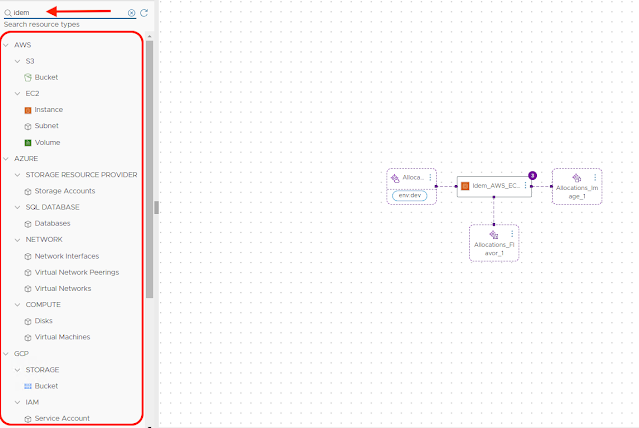Click the Allocations_Flavor_1 helper icon

pos(494,234)
